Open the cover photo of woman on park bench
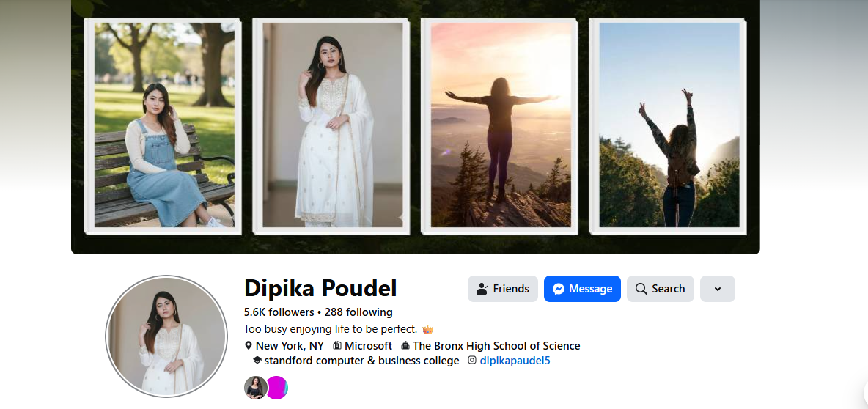 (x=164, y=125)
